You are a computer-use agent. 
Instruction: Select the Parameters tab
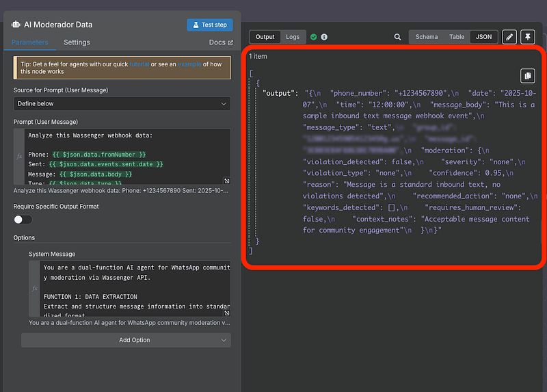tap(30, 42)
